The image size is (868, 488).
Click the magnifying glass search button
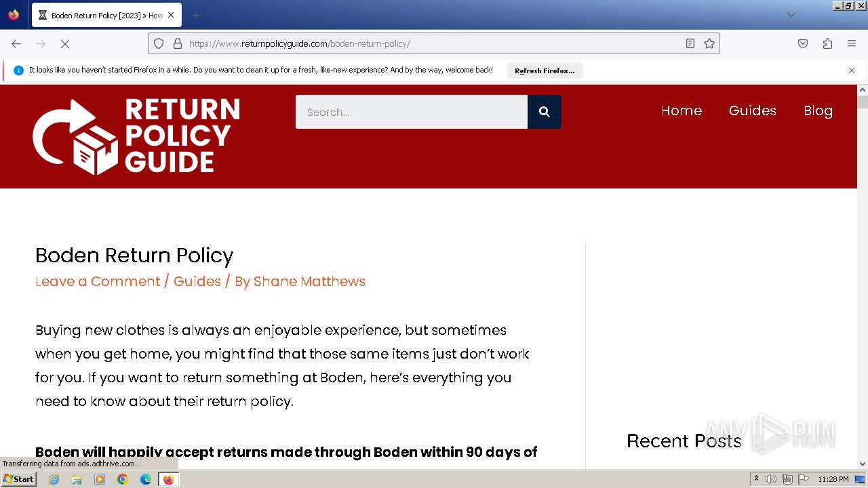544,112
